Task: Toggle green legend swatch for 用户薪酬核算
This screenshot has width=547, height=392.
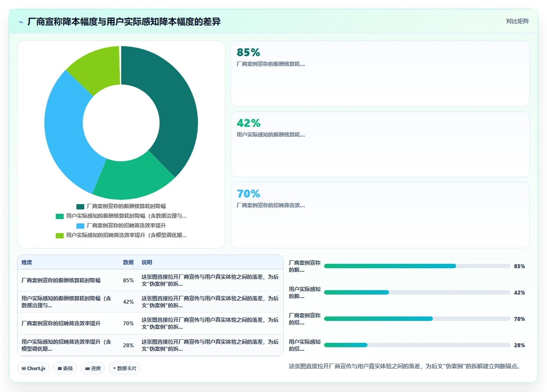Action: pos(60,216)
